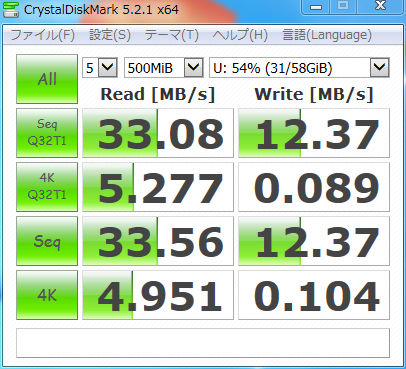Viewport: 406px width, 369px height.
Task: Select the 5.277 read result
Action: coord(158,187)
